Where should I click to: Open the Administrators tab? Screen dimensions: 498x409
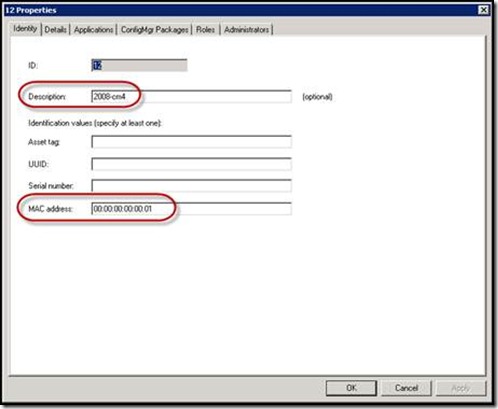coord(246,30)
